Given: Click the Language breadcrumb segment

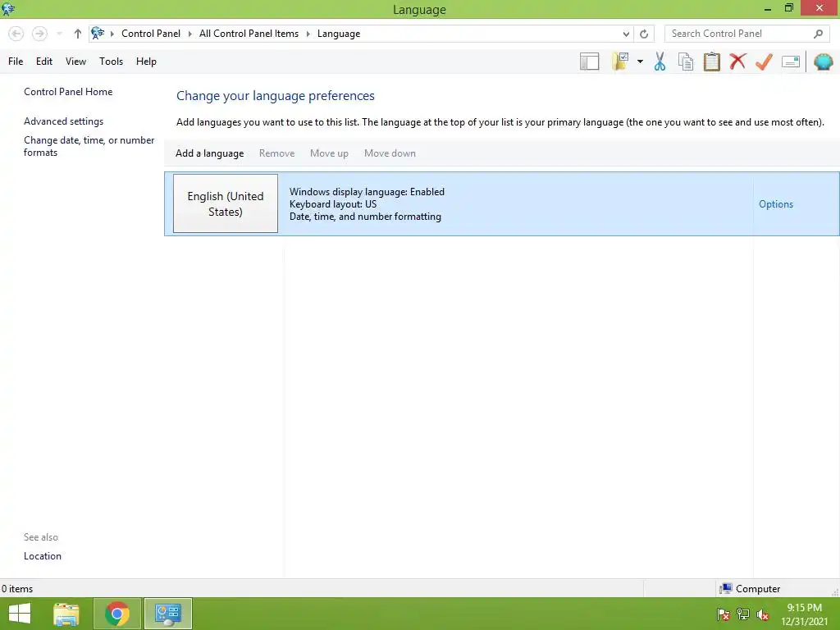Looking at the screenshot, I should click(339, 34).
